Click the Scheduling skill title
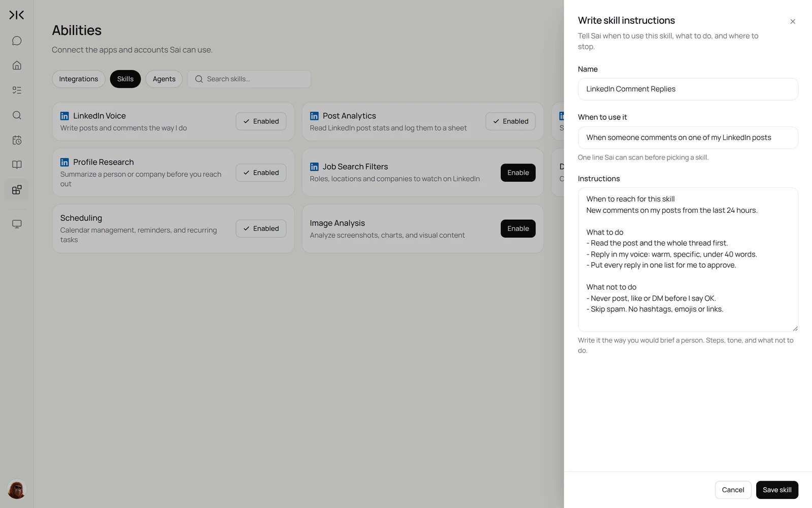812x508 pixels. pos(81,218)
